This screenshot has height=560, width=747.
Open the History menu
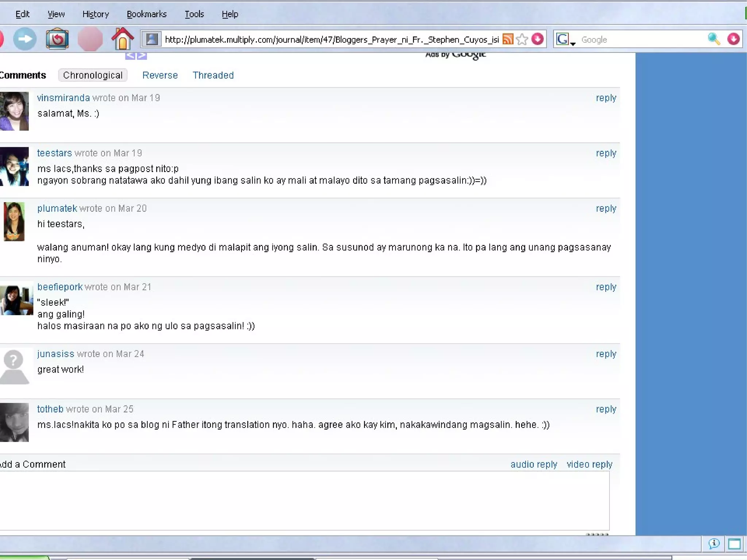[96, 14]
